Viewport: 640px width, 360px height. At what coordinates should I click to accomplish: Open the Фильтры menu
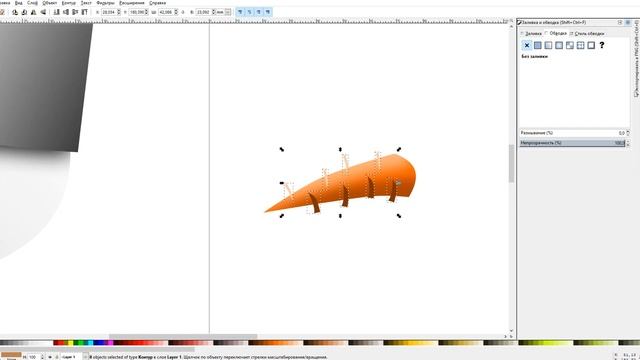[x=105, y=3]
